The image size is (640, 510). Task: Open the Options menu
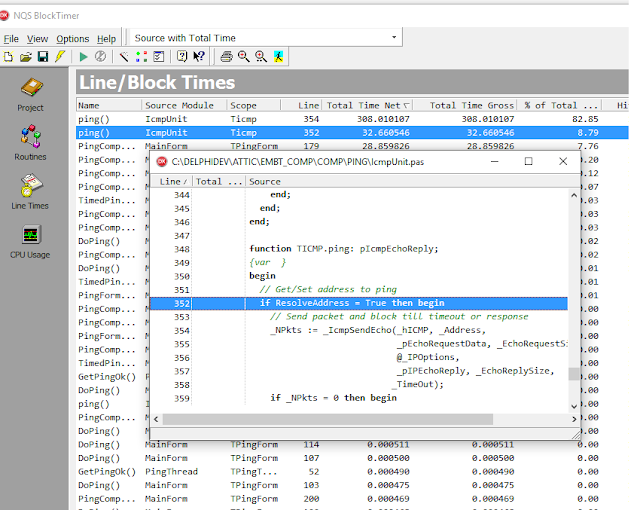click(x=73, y=39)
